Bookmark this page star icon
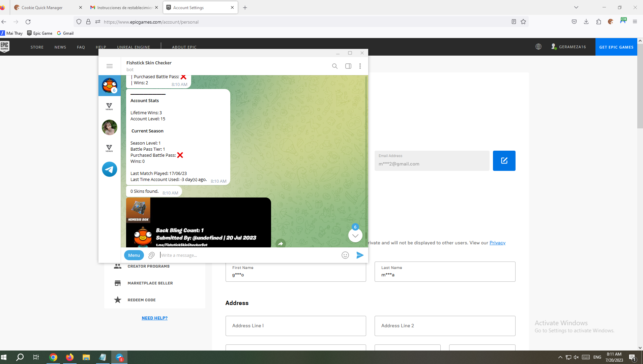 pyautogui.click(x=523, y=22)
